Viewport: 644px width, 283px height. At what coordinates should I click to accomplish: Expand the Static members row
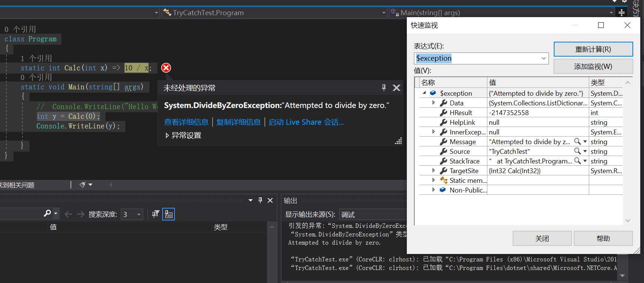pyautogui.click(x=433, y=180)
